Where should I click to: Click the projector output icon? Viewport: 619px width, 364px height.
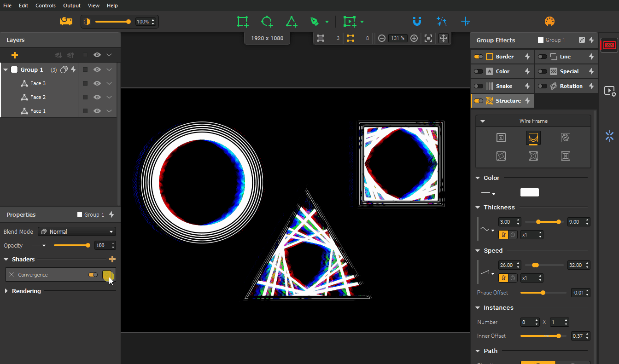(66, 22)
